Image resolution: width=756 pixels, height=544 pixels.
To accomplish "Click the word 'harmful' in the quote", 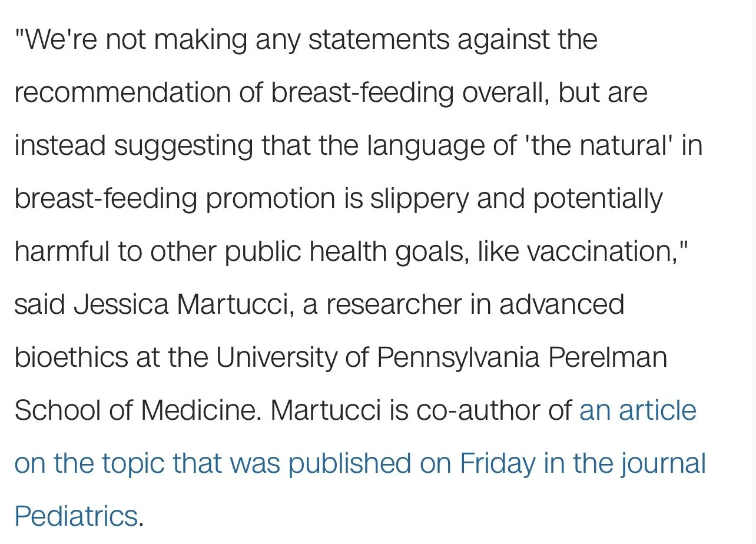I will pyautogui.click(x=62, y=252).
